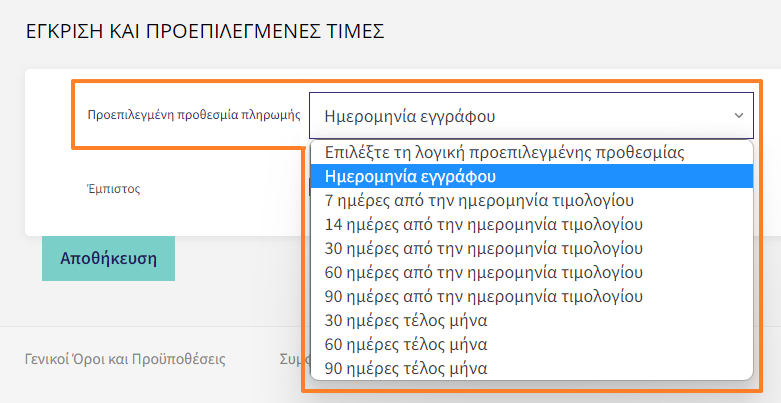The height and width of the screenshot is (403, 781).
Task: Click the selected value text in combo box
Action: [x=409, y=116]
